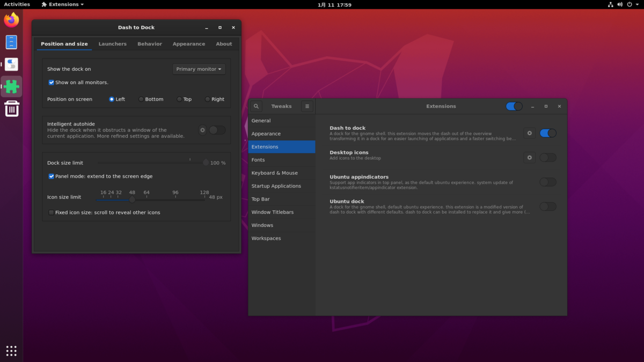644x362 pixels.
Task: Click the power icon in top bar
Action: click(x=630, y=4)
